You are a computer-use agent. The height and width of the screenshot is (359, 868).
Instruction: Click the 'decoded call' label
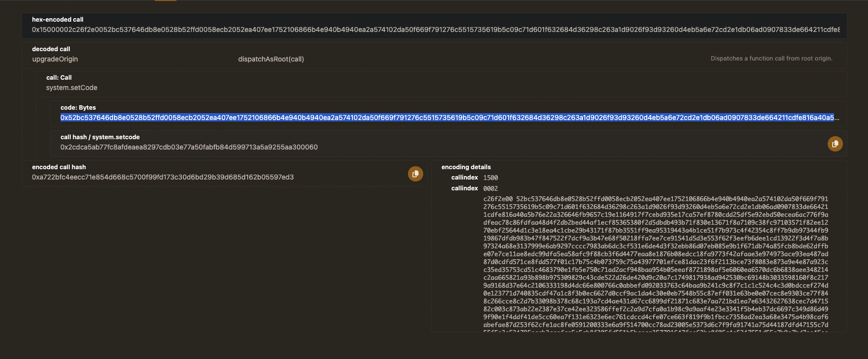point(51,49)
